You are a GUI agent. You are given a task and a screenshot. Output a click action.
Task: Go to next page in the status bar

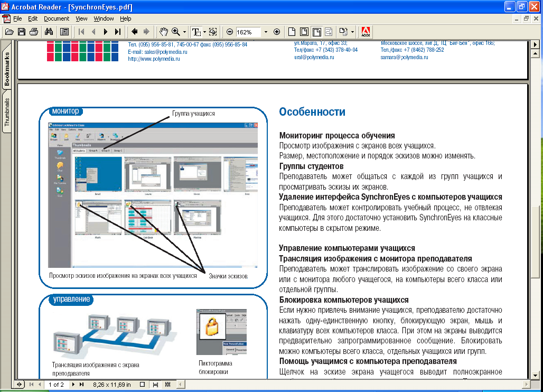73,385
